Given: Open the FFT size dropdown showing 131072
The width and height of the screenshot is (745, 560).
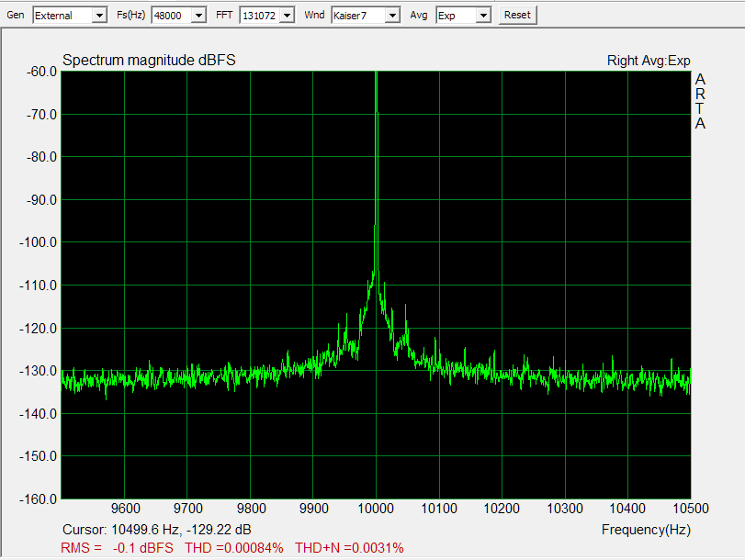Looking at the screenshot, I should [267, 16].
